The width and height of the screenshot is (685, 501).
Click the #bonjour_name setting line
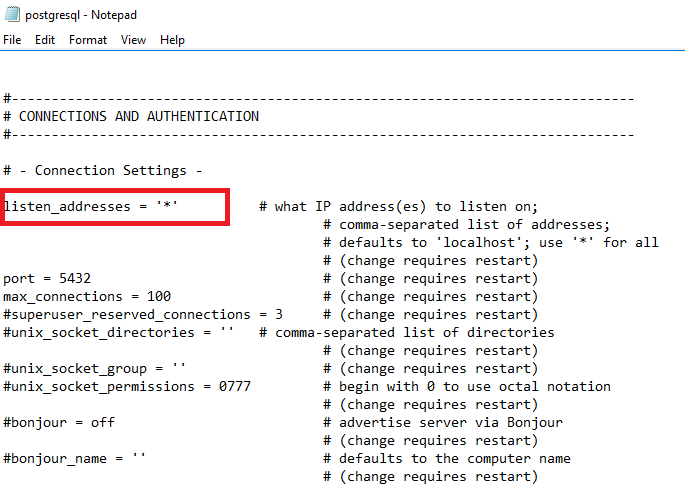(74, 459)
